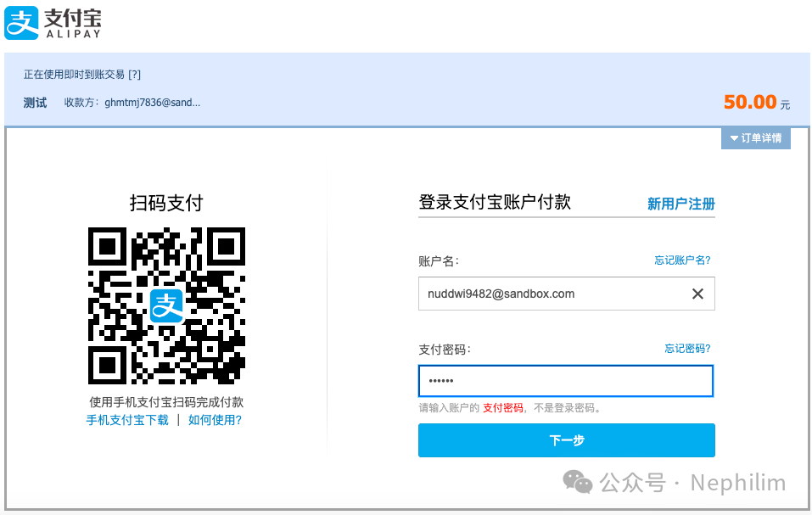Screen dimensions: 812x515
Task: Open the 如何使用? link
Action: point(215,420)
